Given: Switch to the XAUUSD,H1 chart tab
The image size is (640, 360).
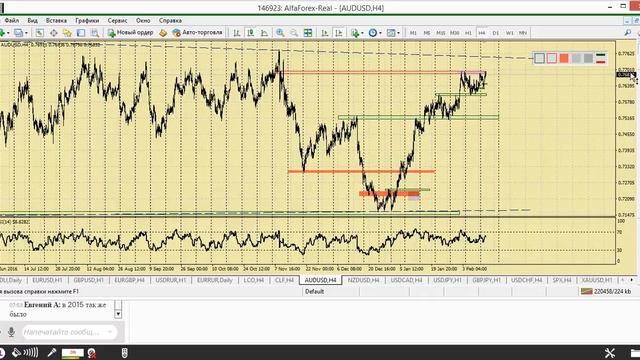Looking at the screenshot, I should 597,280.
